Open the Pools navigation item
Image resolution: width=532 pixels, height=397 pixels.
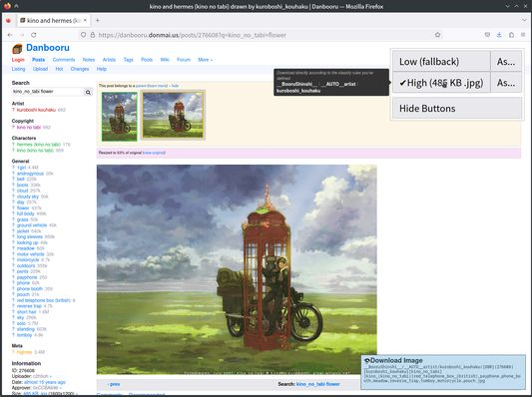(147, 60)
